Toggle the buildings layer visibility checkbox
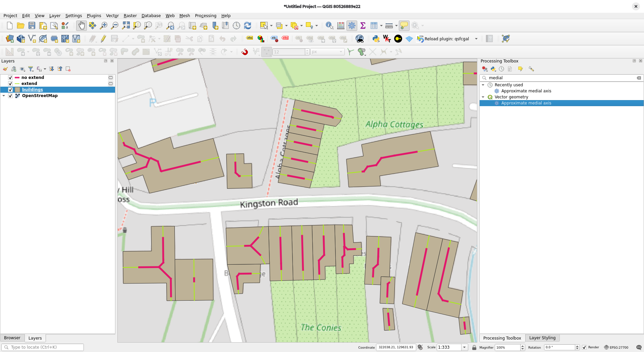Viewport: 644px width, 352px height. 10,90
